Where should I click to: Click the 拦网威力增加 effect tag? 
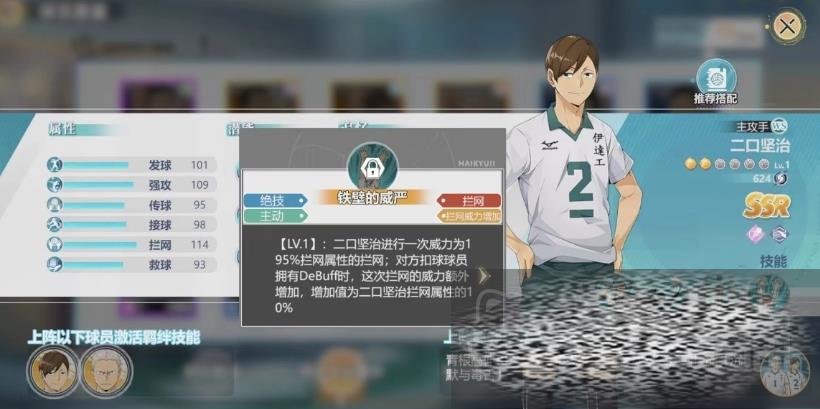[469, 215]
